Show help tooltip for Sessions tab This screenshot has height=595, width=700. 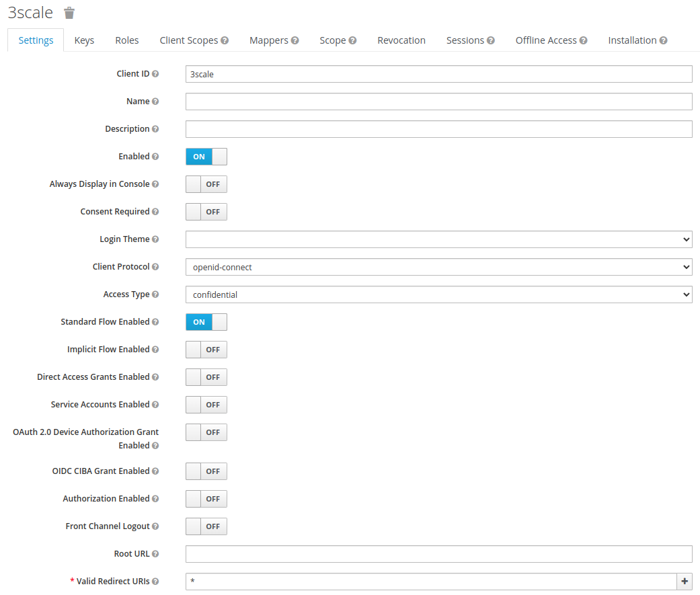(x=491, y=40)
